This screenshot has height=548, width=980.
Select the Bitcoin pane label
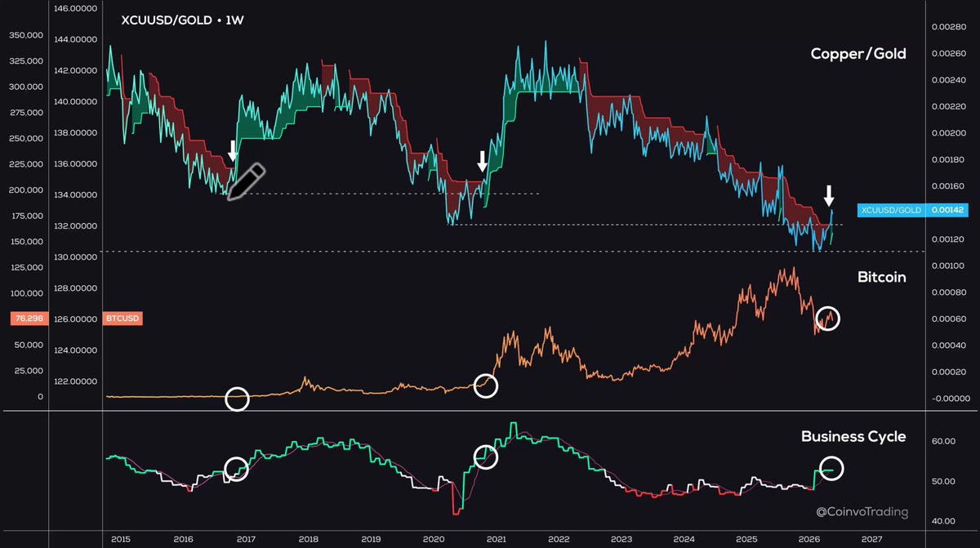tap(881, 277)
